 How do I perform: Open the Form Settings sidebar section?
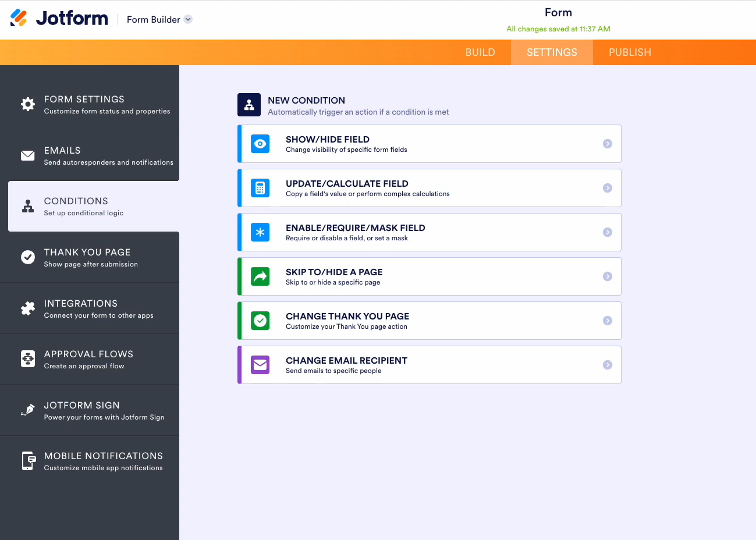pyautogui.click(x=90, y=105)
